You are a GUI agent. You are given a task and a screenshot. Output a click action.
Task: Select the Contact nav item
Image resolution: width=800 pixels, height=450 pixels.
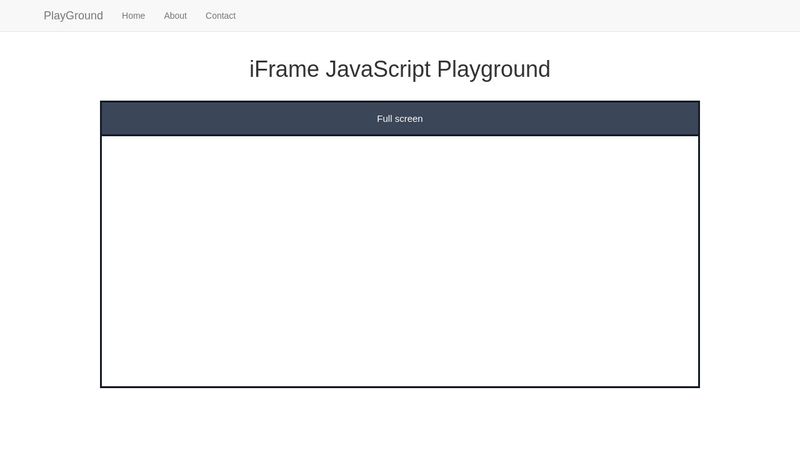(x=220, y=16)
